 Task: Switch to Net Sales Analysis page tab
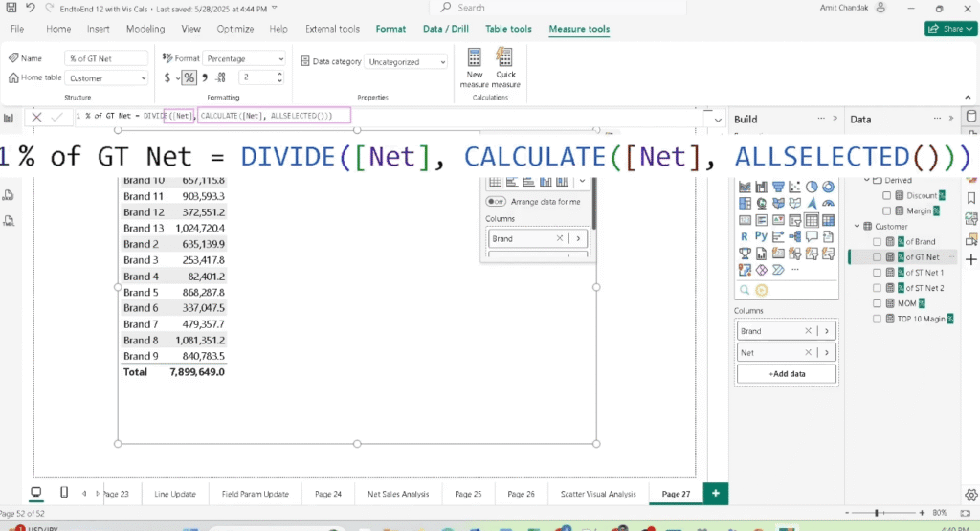pos(398,494)
